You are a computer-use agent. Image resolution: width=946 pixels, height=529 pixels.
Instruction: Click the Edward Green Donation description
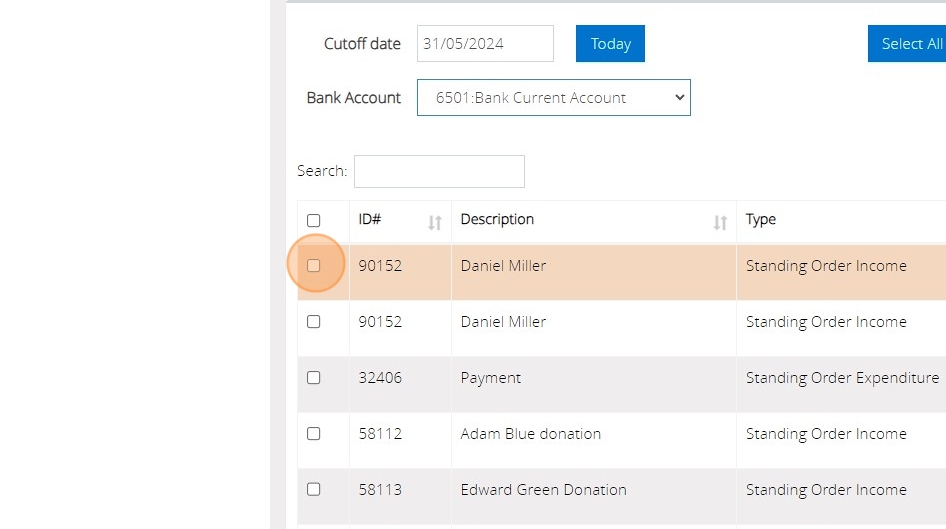point(543,490)
